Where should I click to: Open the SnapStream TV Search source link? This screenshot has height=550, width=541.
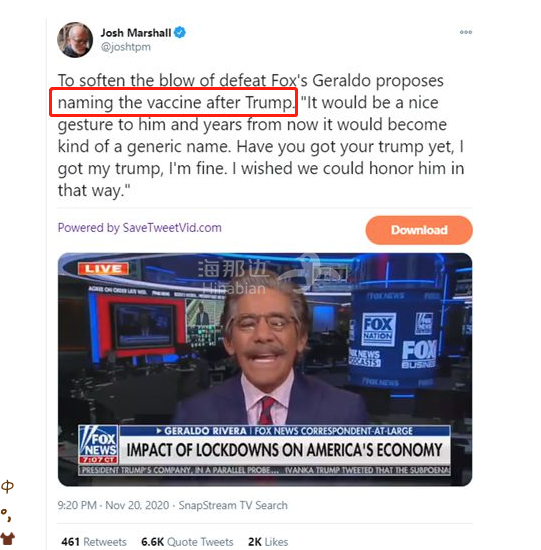[233, 505]
